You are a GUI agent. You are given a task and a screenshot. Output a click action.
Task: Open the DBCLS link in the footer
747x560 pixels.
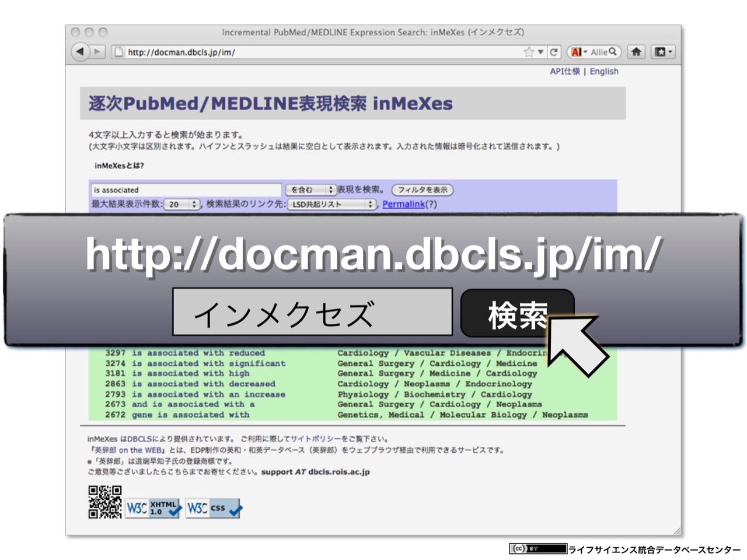click(x=139, y=439)
